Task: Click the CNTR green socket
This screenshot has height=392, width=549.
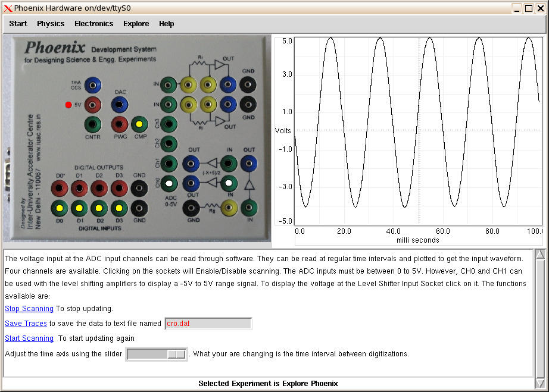Action: [x=93, y=124]
